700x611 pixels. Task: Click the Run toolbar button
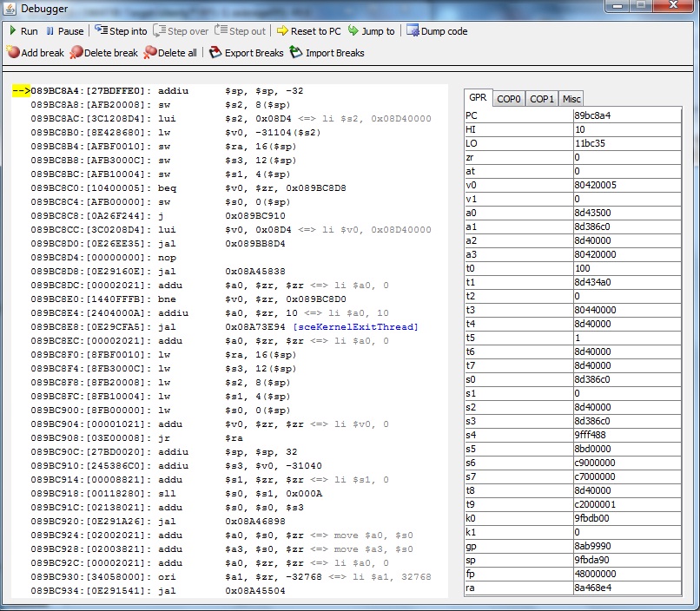click(23, 31)
